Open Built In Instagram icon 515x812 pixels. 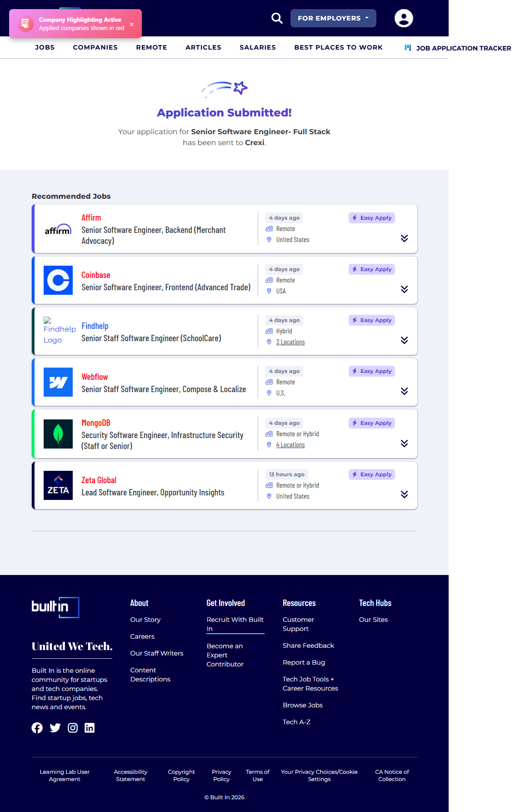[x=73, y=728]
